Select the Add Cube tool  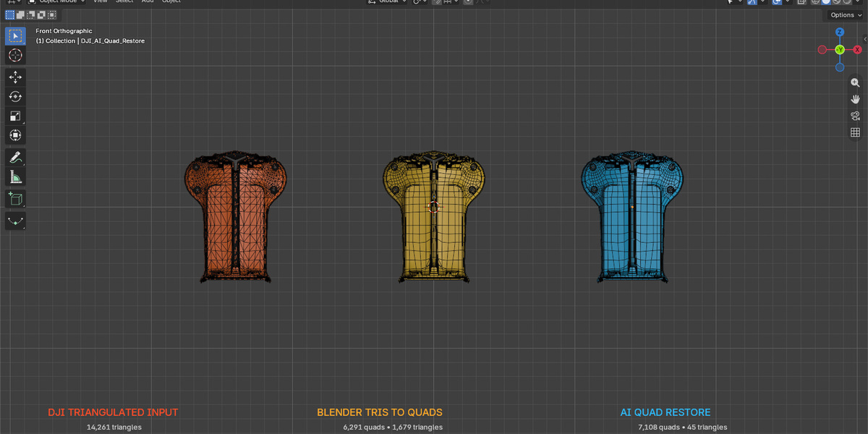pos(15,198)
